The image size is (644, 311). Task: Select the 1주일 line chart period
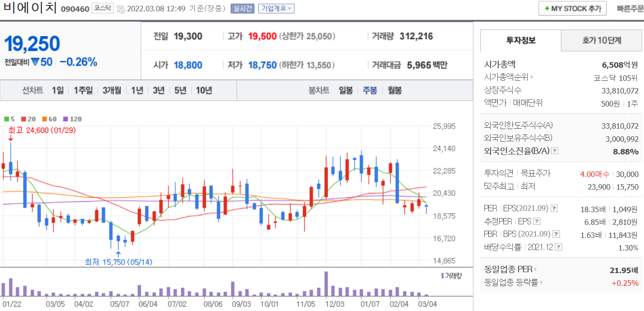tap(83, 90)
